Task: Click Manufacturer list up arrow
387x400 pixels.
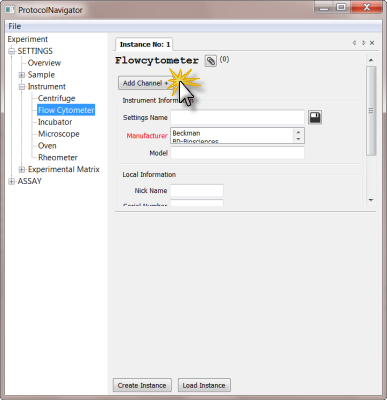Action: pos(298,132)
